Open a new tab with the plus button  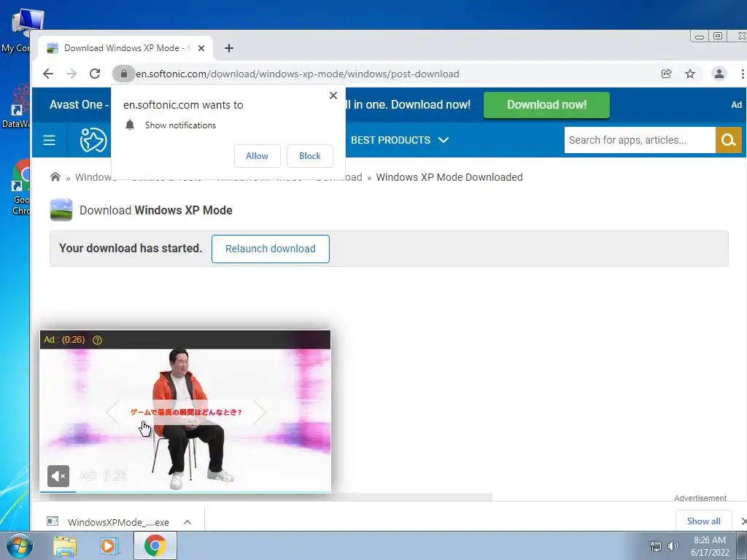tap(229, 48)
